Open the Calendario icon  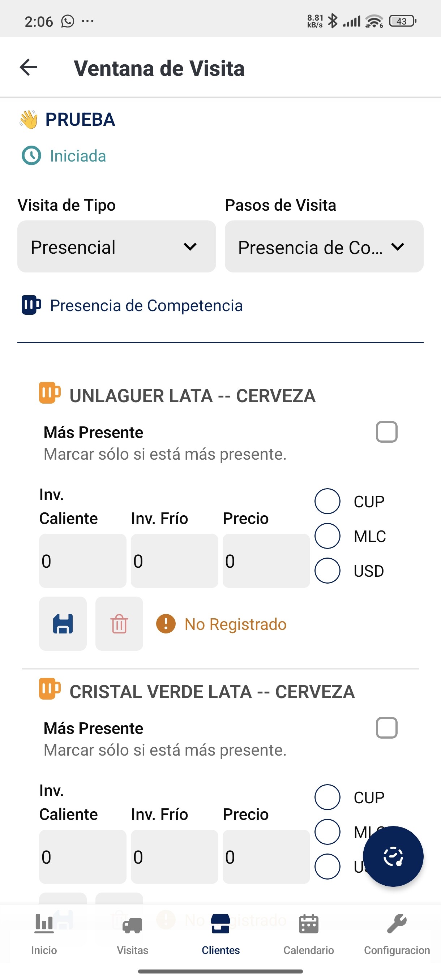click(309, 924)
